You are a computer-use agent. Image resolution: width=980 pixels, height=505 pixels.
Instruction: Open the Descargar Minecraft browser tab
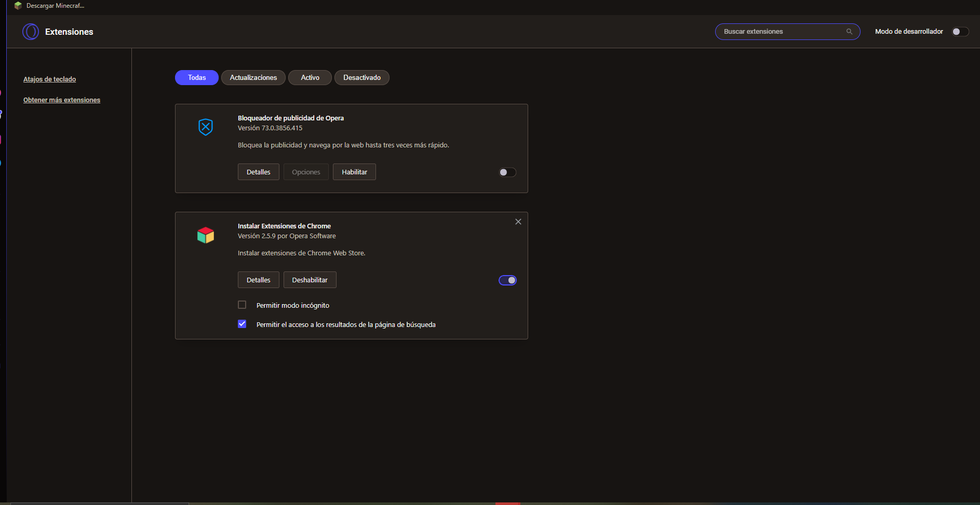pyautogui.click(x=49, y=6)
